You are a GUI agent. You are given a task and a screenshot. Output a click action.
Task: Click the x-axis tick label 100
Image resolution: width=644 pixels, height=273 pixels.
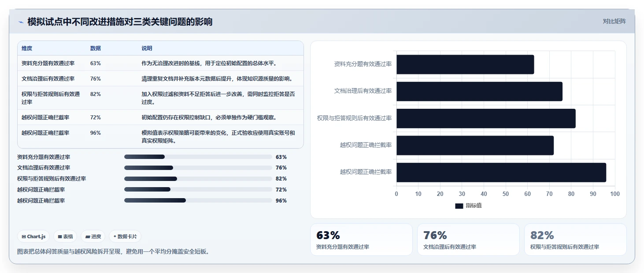[615, 194]
